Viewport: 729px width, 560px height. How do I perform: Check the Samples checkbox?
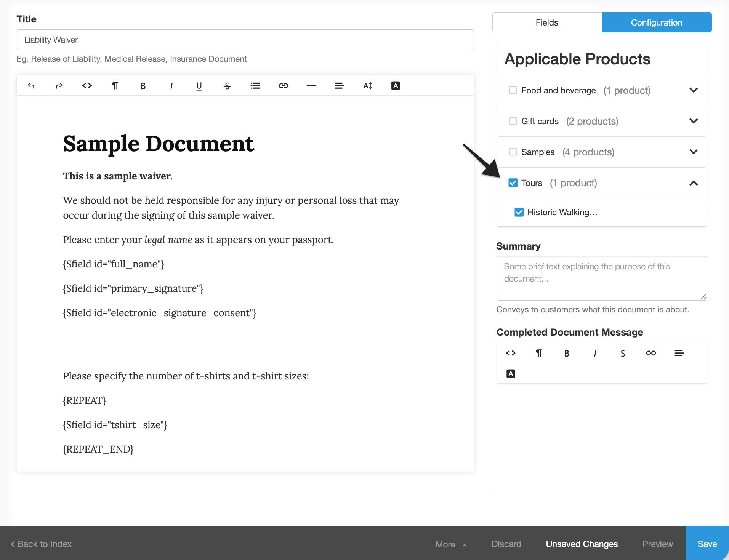tap(513, 152)
